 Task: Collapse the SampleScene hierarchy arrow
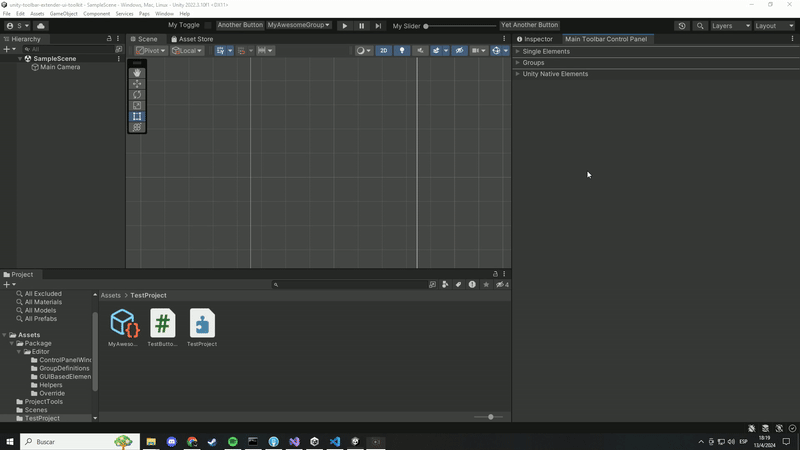tap(20, 59)
